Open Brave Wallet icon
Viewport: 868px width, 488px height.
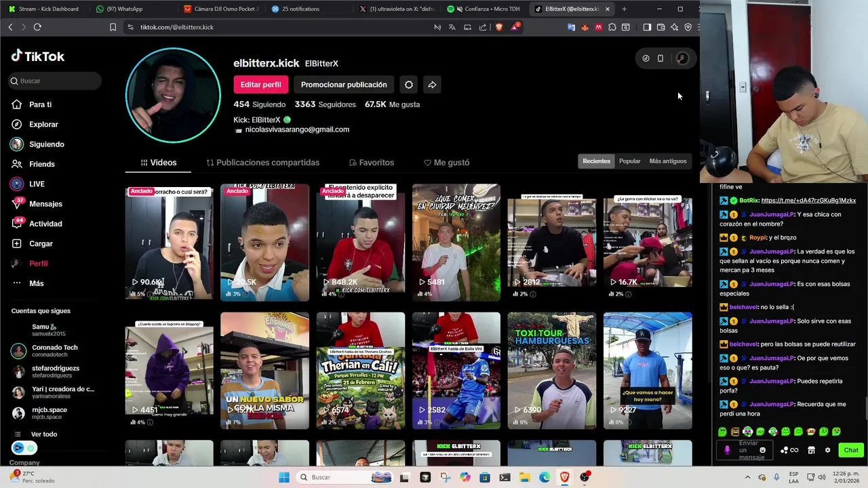[x=660, y=27]
